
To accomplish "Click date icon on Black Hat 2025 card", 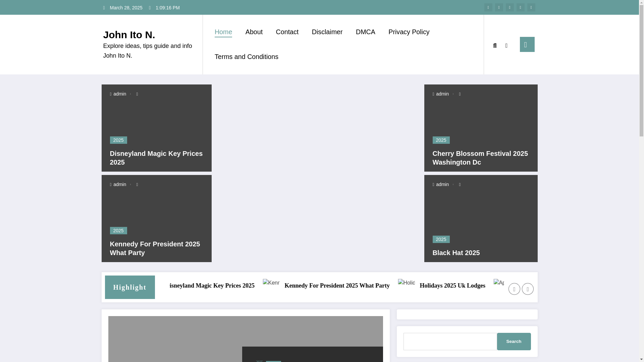I will point(460,185).
